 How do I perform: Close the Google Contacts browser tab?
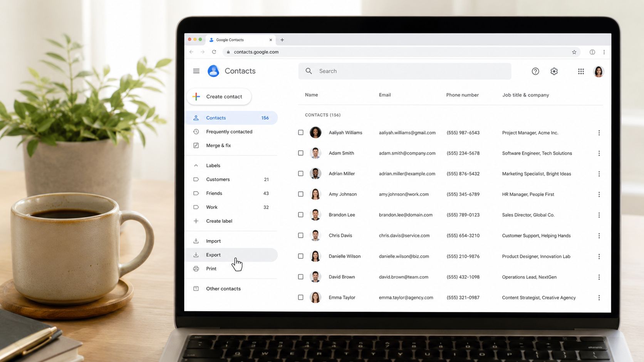(x=271, y=40)
